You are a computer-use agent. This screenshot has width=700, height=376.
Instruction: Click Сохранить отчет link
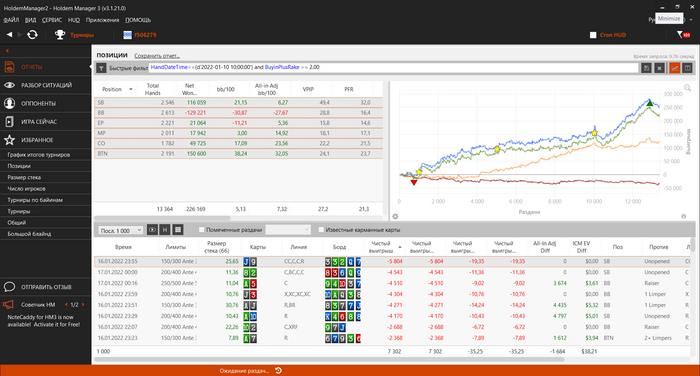157,56
